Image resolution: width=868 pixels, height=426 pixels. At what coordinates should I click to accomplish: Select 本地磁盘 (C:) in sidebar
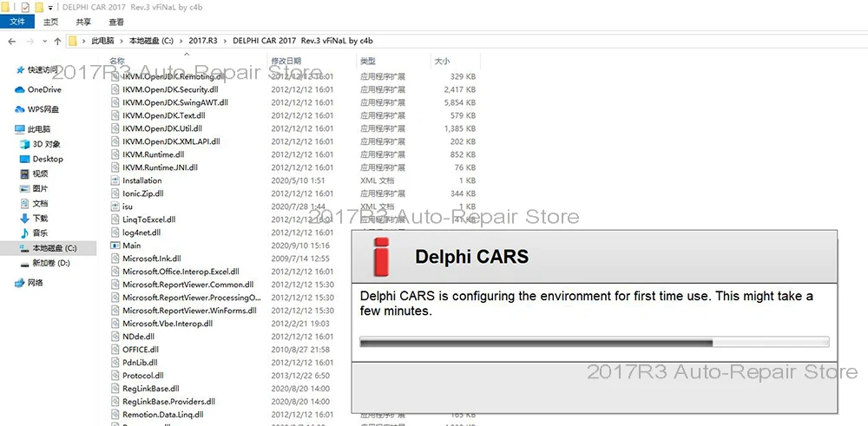pos(54,248)
